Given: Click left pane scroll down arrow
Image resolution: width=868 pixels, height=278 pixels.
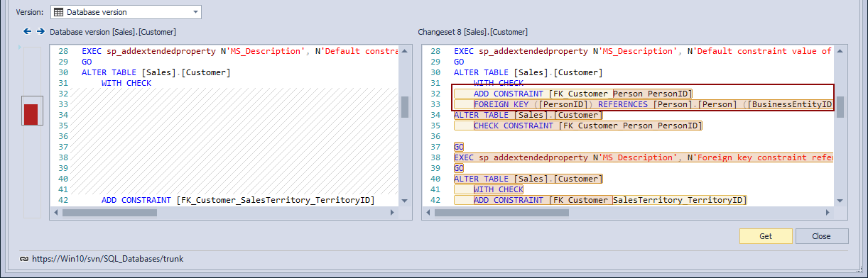Looking at the screenshot, I should tap(405, 201).
